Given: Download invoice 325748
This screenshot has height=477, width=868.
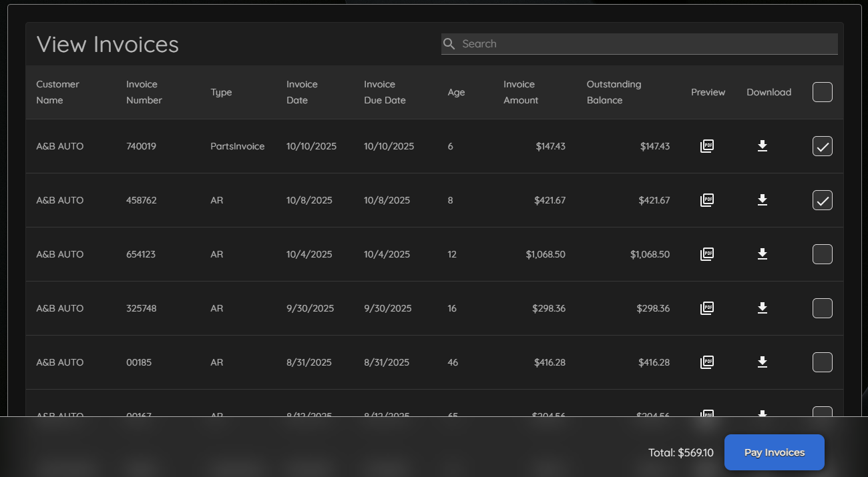Looking at the screenshot, I should tap(763, 308).
